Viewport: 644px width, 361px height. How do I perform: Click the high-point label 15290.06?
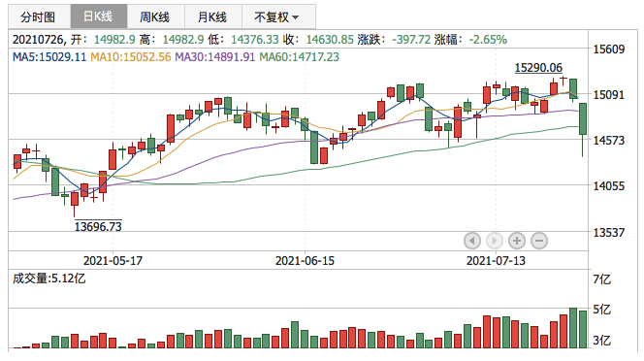coord(538,67)
